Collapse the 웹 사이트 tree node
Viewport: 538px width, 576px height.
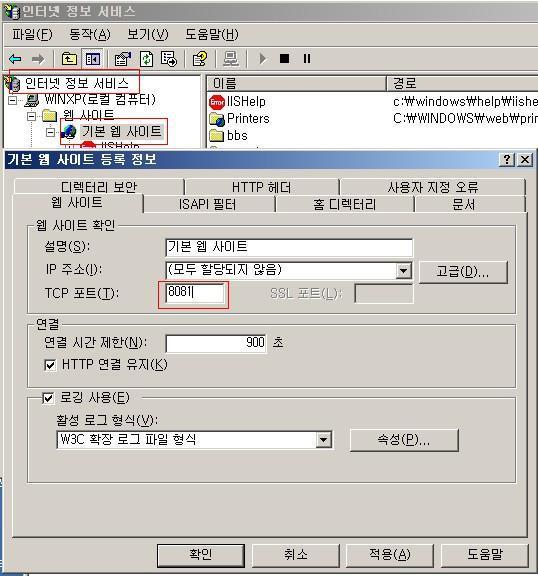click(x=32, y=116)
